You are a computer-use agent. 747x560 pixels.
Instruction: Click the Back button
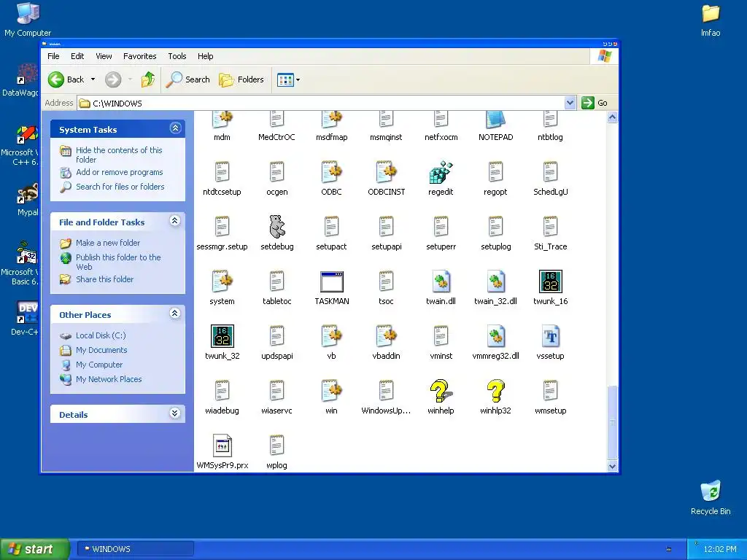(66, 79)
